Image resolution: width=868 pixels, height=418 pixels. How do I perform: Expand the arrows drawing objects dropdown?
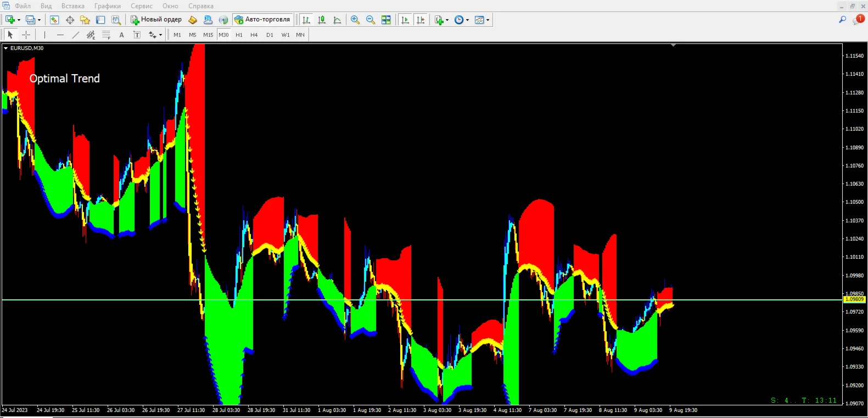160,35
